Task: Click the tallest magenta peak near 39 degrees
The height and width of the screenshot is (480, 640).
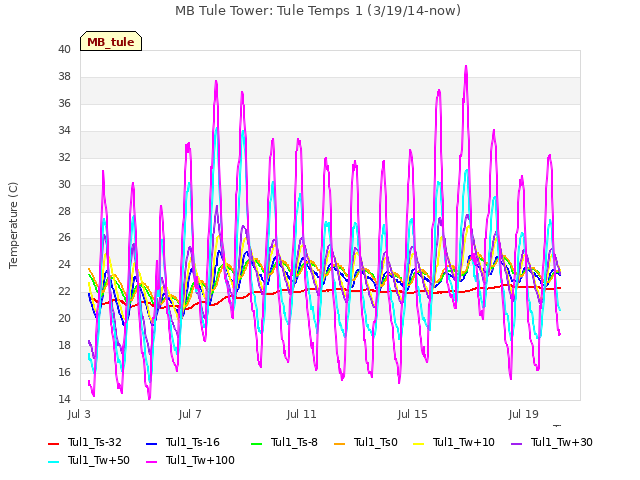Action: click(x=466, y=66)
